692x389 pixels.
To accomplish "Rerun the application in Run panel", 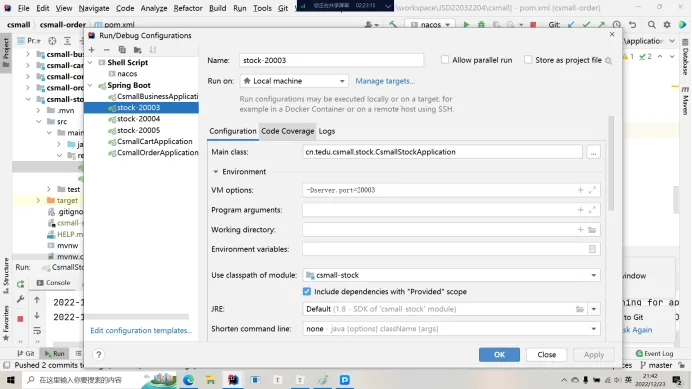I will click(x=20, y=284).
